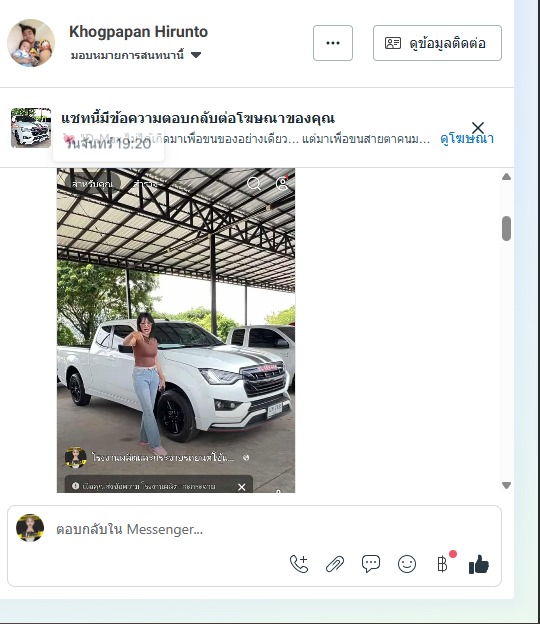
Task: Start a call with the phone-plus icon
Action: tap(299, 564)
